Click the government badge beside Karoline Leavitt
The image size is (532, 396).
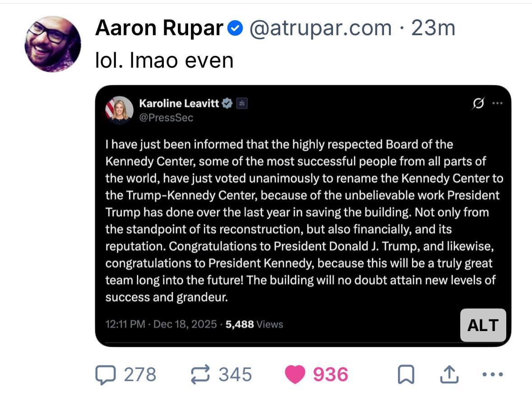(x=242, y=103)
